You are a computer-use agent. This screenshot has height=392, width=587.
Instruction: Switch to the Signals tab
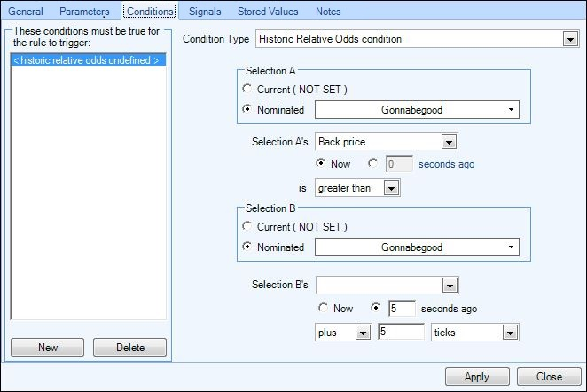coord(205,12)
